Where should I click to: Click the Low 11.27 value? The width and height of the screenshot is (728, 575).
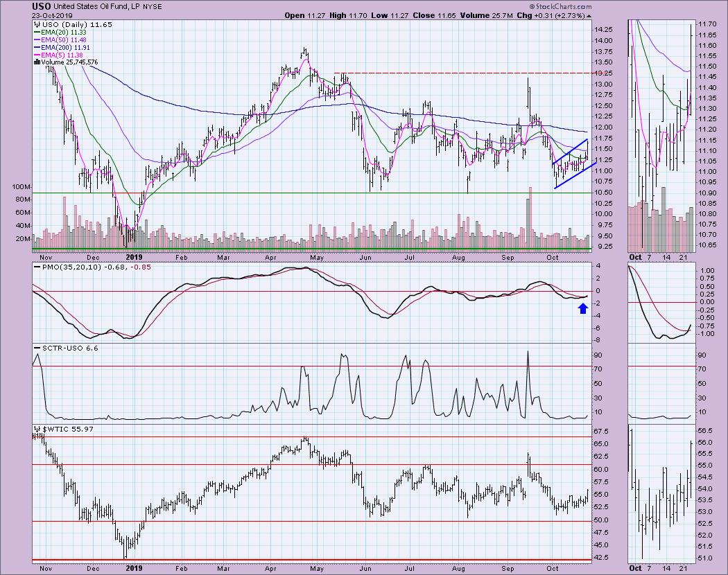(x=389, y=15)
